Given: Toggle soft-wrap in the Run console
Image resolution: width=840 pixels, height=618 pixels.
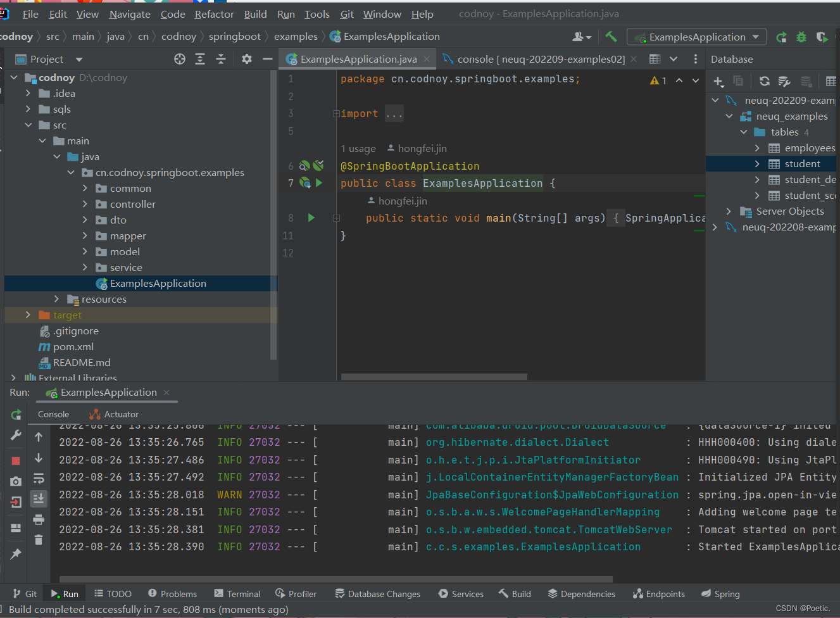Looking at the screenshot, I should (x=39, y=478).
